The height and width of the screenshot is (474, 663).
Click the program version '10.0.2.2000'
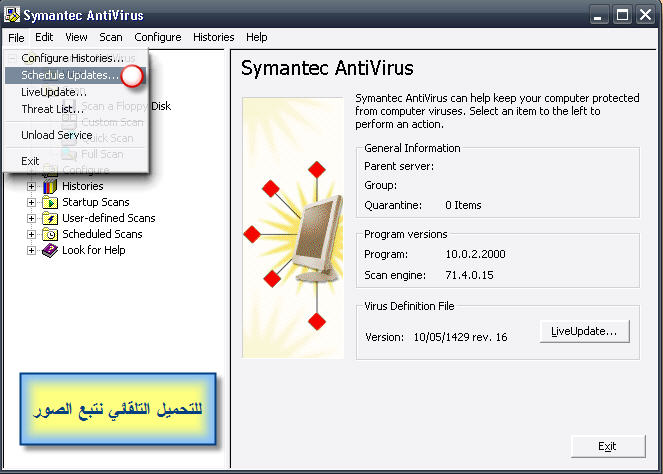point(475,254)
